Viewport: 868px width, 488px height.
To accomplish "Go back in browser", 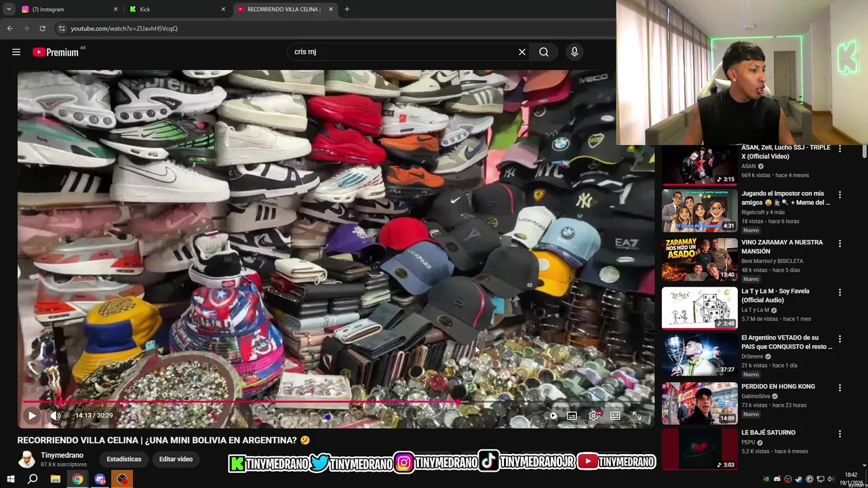I will pyautogui.click(x=9, y=28).
